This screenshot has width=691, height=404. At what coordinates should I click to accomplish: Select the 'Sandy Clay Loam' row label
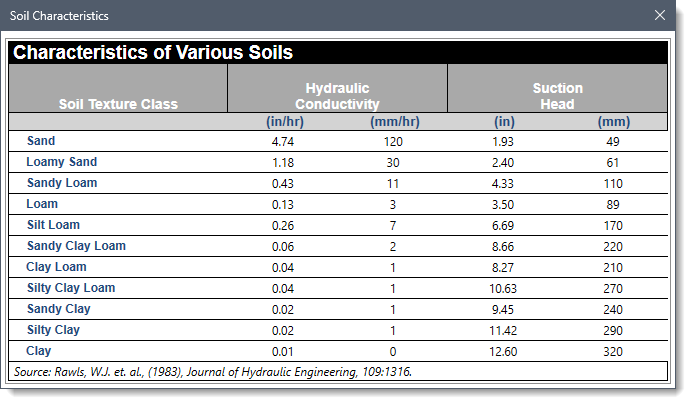[x=76, y=246]
